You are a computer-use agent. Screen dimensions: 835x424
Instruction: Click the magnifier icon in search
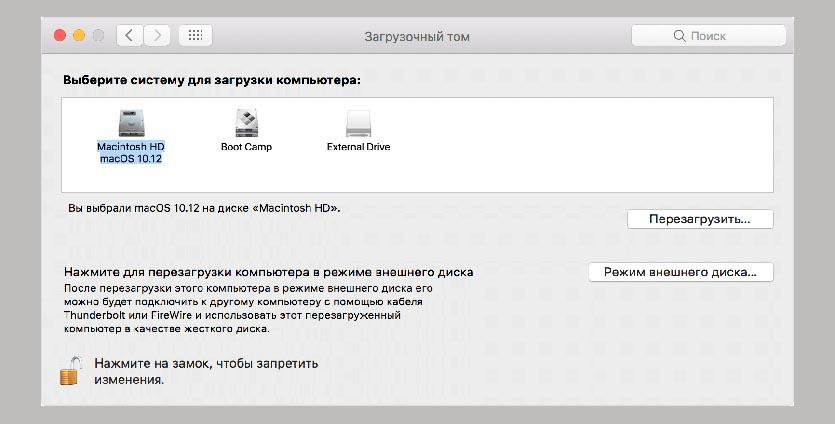[x=680, y=36]
